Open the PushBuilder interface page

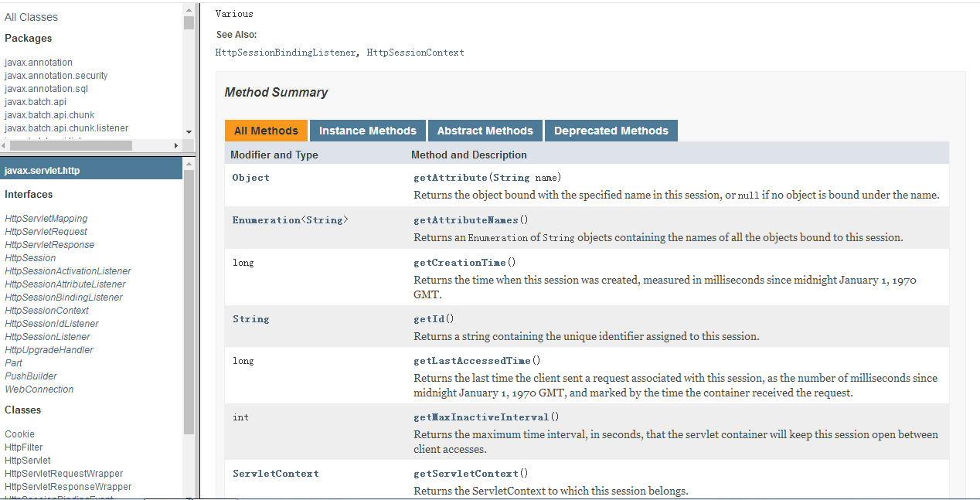(30, 376)
